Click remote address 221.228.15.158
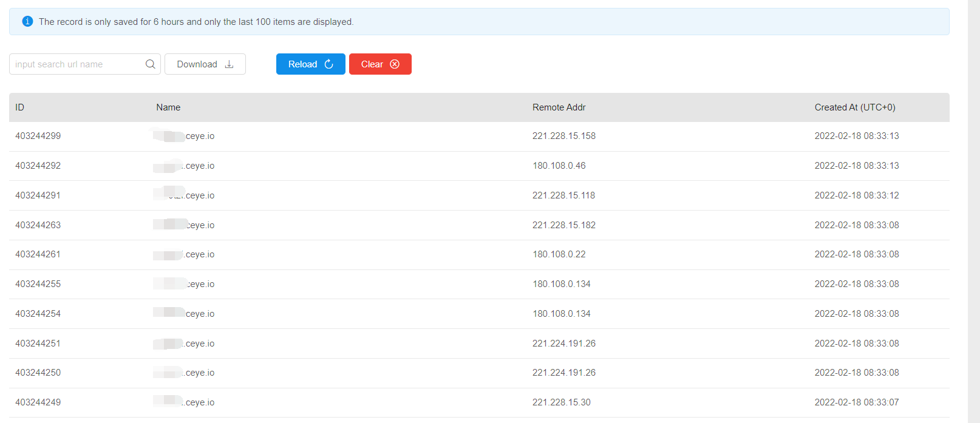This screenshot has width=980, height=423. click(x=564, y=136)
